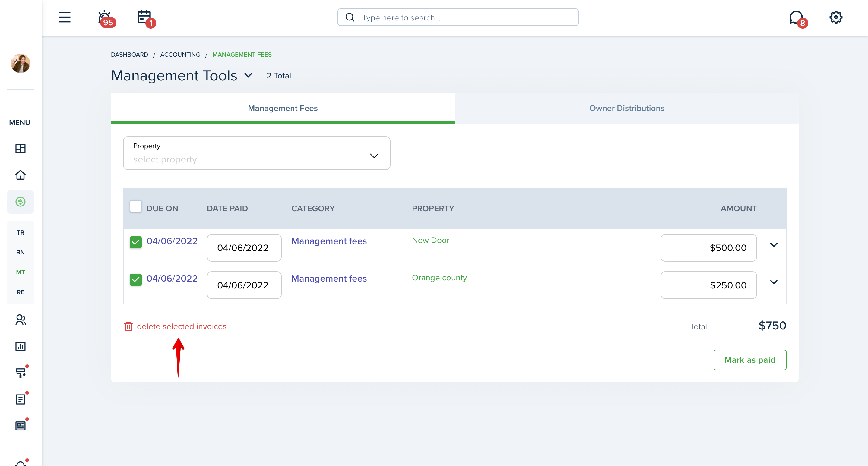Expand the Orange county row chevron
Image resolution: width=868 pixels, height=466 pixels.
pos(774,282)
